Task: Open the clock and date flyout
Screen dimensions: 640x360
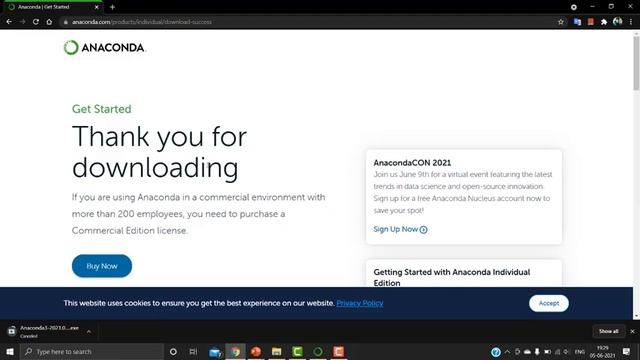Action: pyautogui.click(x=602, y=352)
